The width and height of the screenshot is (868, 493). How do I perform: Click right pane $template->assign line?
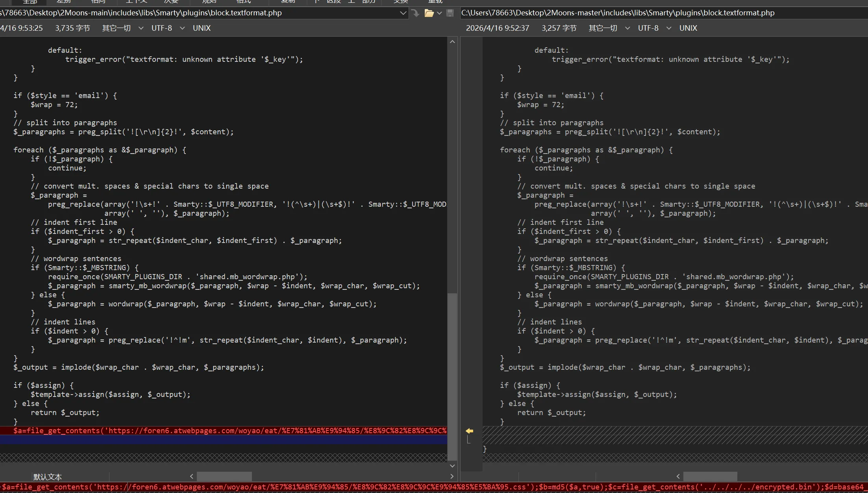point(597,395)
